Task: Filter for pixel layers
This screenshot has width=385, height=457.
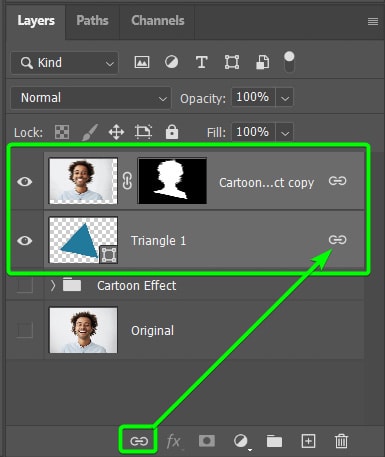Action: coord(142,62)
